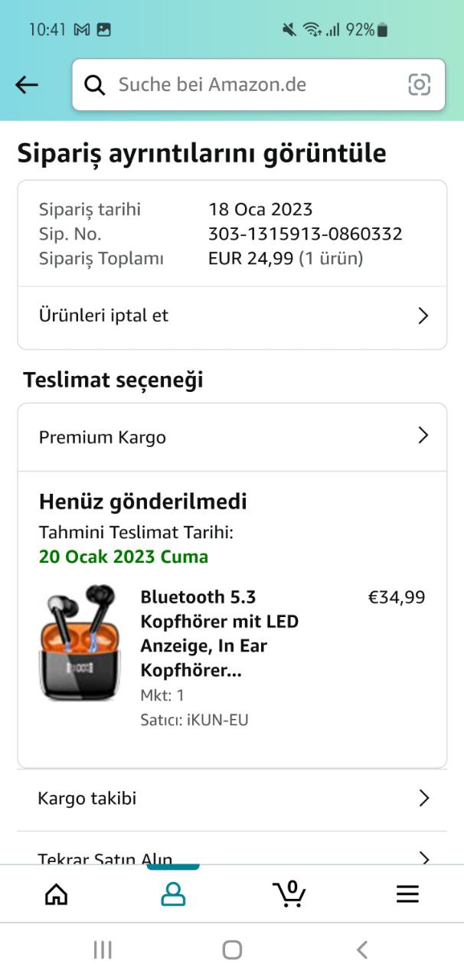Open the account profile icon
This screenshot has height=980, width=464.
[x=173, y=893]
